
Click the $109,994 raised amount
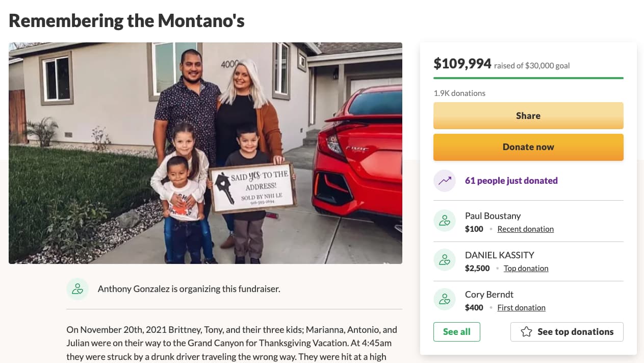pyautogui.click(x=462, y=64)
